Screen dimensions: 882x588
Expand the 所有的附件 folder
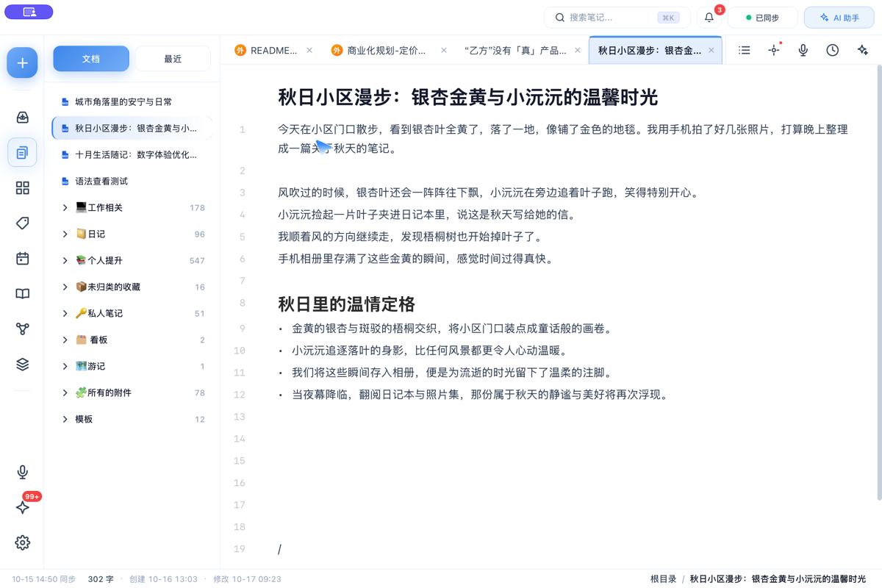(x=65, y=393)
